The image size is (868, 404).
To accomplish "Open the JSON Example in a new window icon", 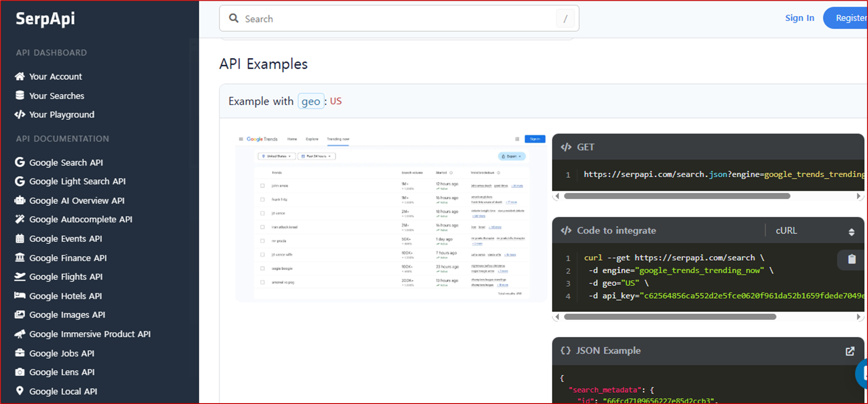I will point(850,351).
